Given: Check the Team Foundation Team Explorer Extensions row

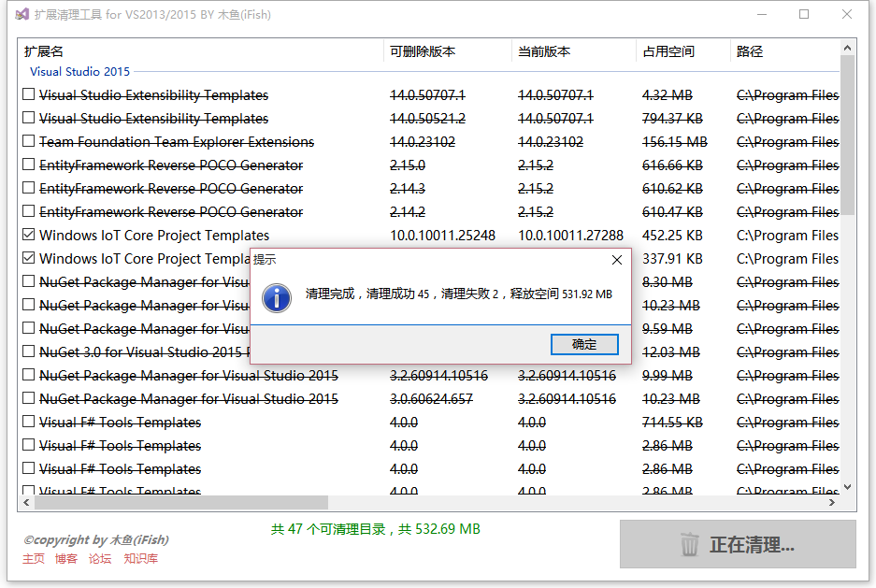Looking at the screenshot, I should (x=28, y=141).
